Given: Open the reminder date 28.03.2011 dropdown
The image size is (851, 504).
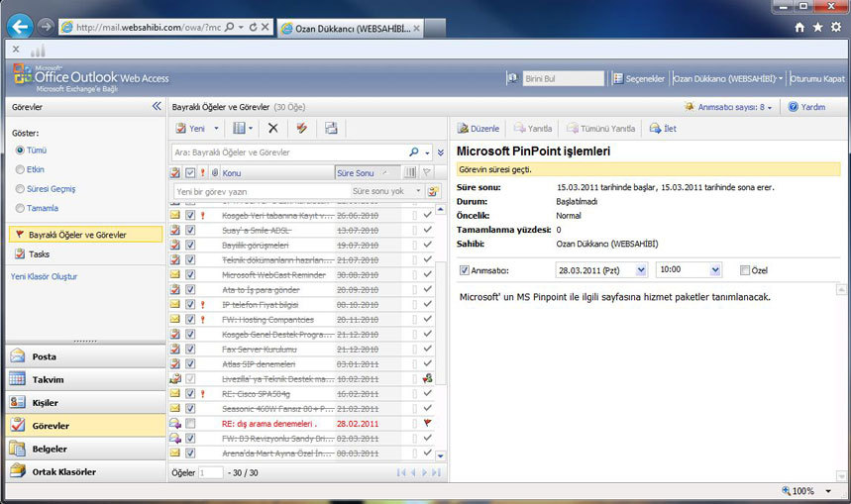Looking at the screenshot, I should pos(641,269).
